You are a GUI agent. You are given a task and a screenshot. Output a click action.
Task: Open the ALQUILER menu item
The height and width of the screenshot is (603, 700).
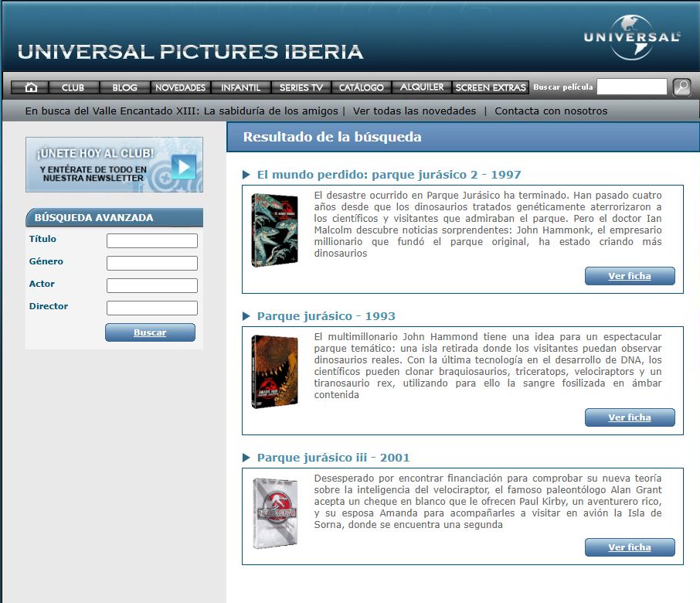tap(422, 87)
